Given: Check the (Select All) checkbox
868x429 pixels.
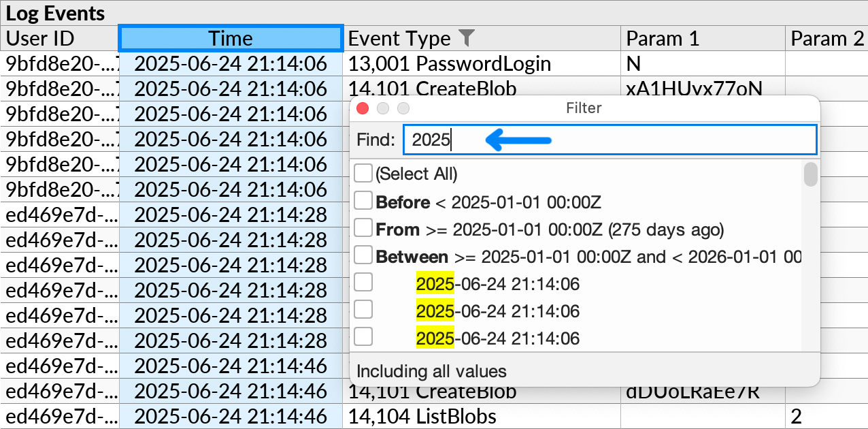Looking at the screenshot, I should [x=363, y=173].
